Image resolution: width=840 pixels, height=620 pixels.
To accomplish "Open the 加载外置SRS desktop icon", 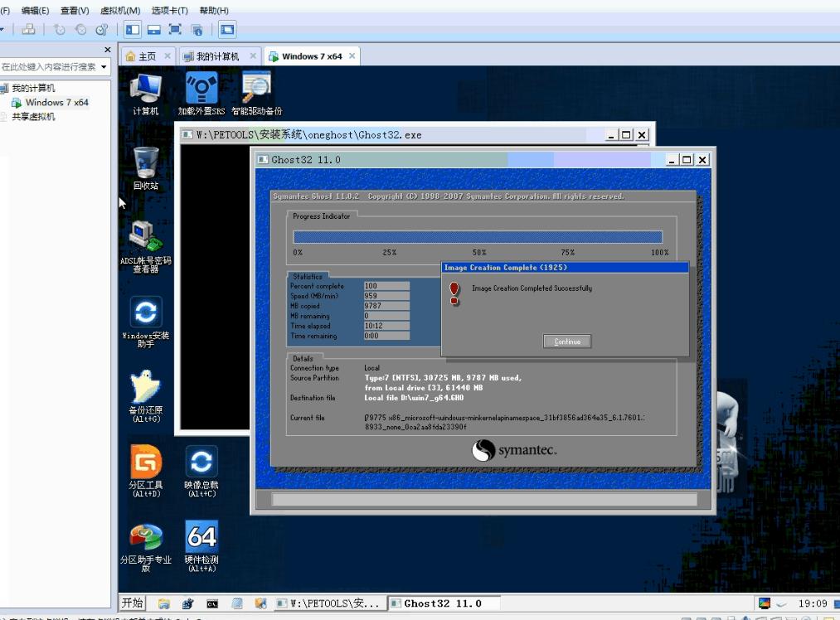I will (201, 90).
